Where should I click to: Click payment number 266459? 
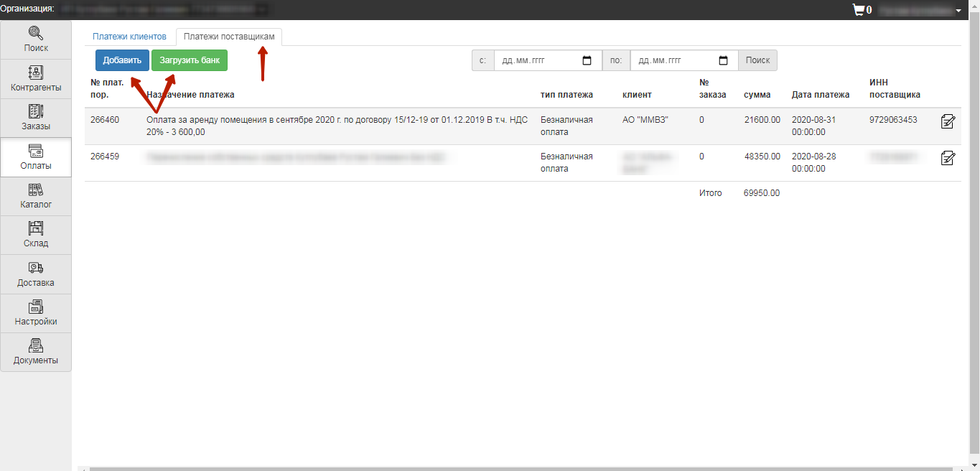pos(103,157)
